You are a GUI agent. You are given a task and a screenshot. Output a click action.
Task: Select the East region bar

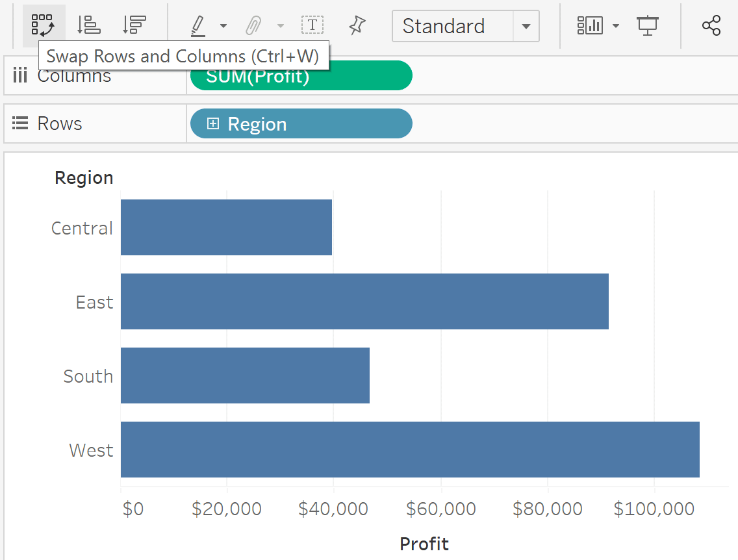point(364,301)
